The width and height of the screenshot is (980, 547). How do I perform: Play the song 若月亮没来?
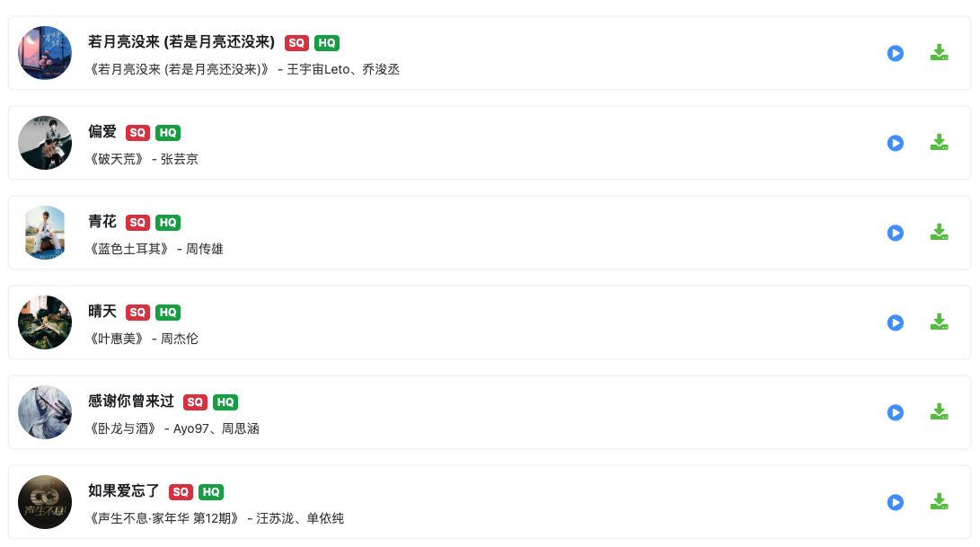(895, 53)
